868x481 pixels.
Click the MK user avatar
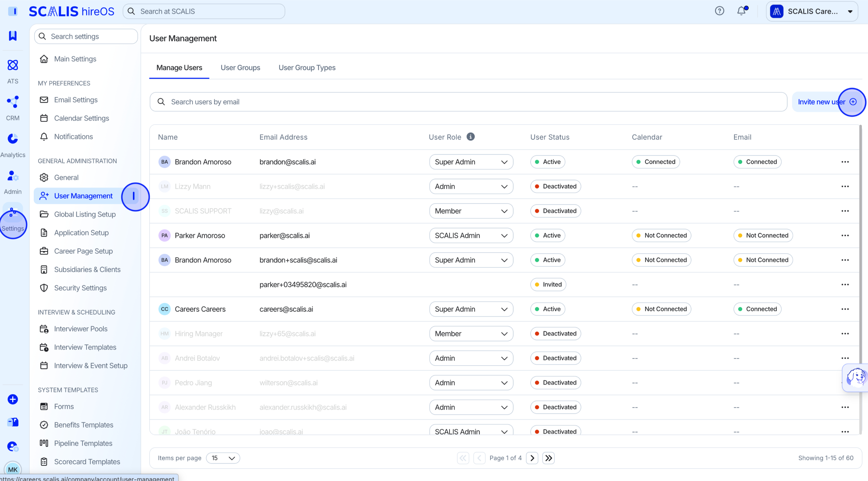tap(13, 469)
